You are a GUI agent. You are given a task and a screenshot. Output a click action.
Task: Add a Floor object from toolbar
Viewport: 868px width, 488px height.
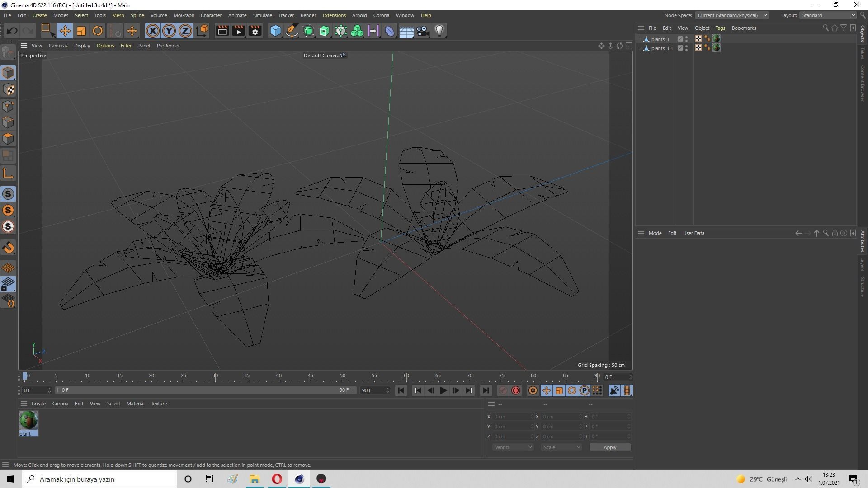point(406,31)
